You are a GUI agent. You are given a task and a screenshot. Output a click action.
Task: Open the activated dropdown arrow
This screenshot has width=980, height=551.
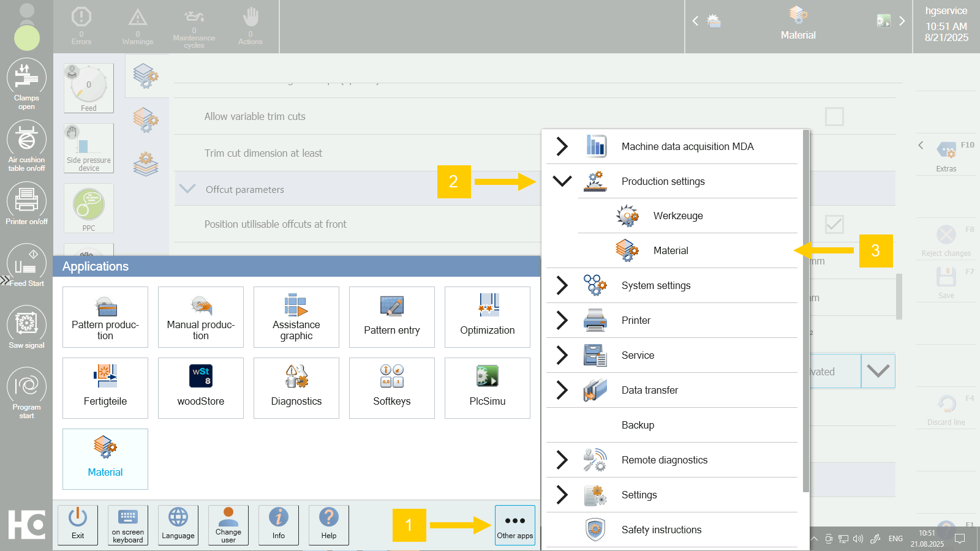click(878, 371)
